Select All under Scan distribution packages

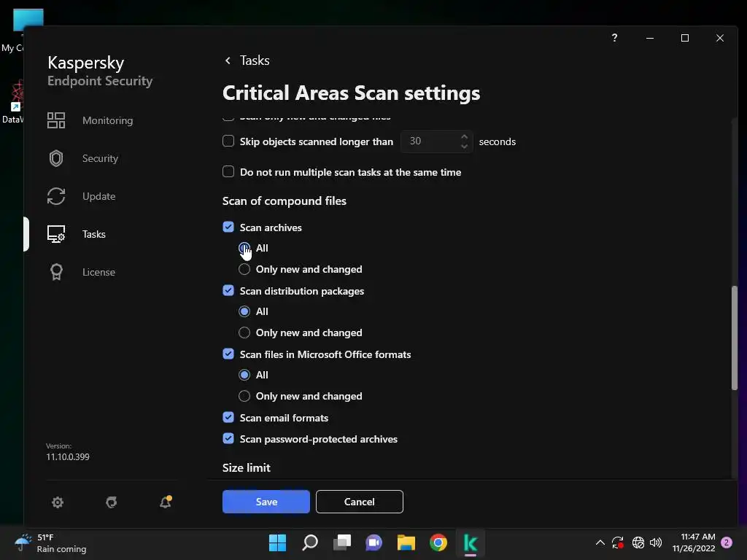point(244,311)
